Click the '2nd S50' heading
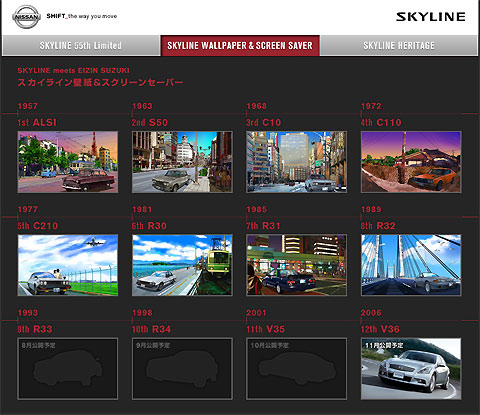 coord(150,122)
